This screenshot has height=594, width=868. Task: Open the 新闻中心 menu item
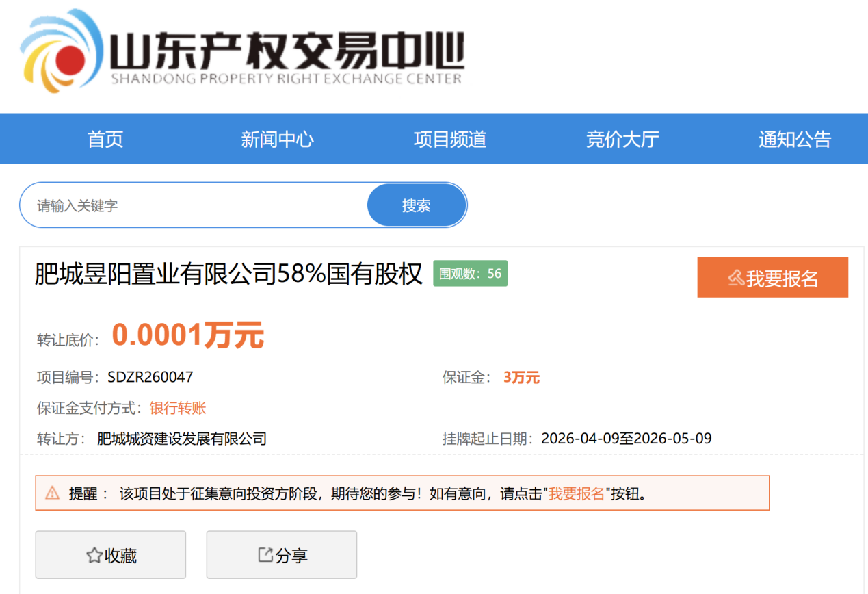tap(277, 139)
